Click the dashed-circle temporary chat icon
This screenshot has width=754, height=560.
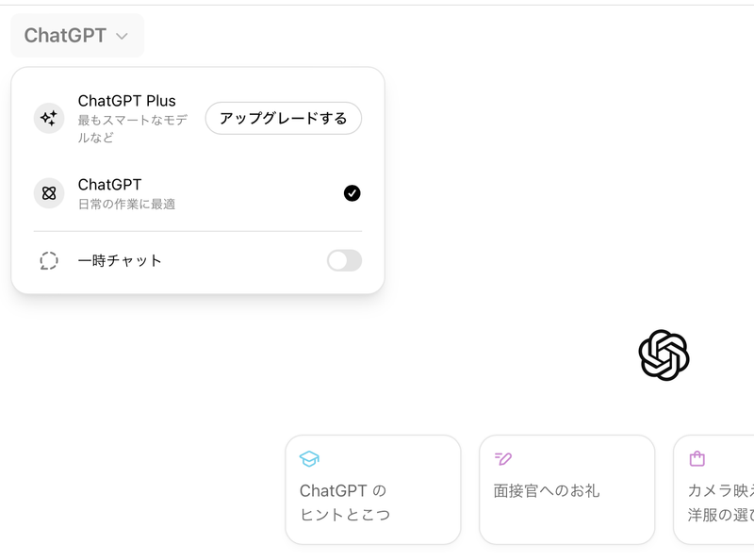click(49, 261)
